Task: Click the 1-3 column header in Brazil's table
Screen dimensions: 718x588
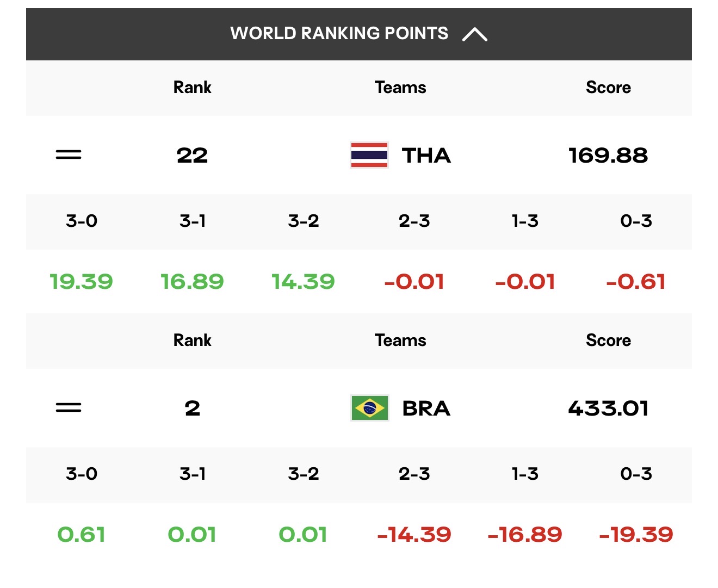Action: [525, 474]
